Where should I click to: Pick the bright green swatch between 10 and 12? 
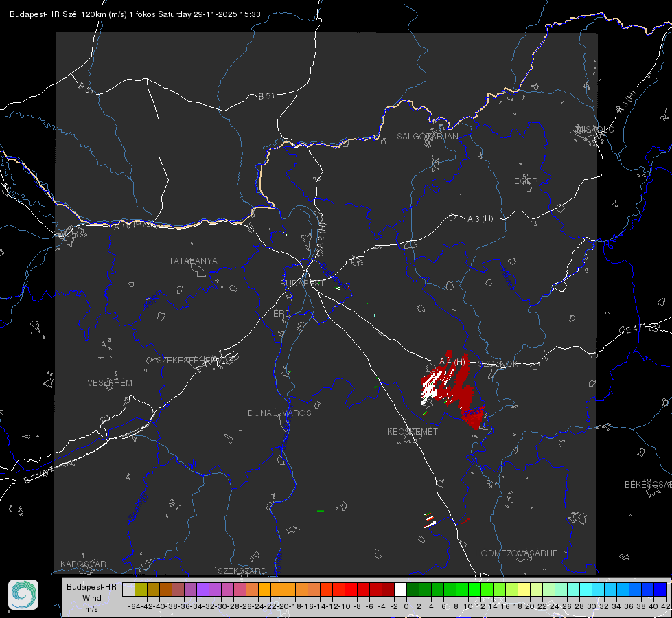click(474, 589)
